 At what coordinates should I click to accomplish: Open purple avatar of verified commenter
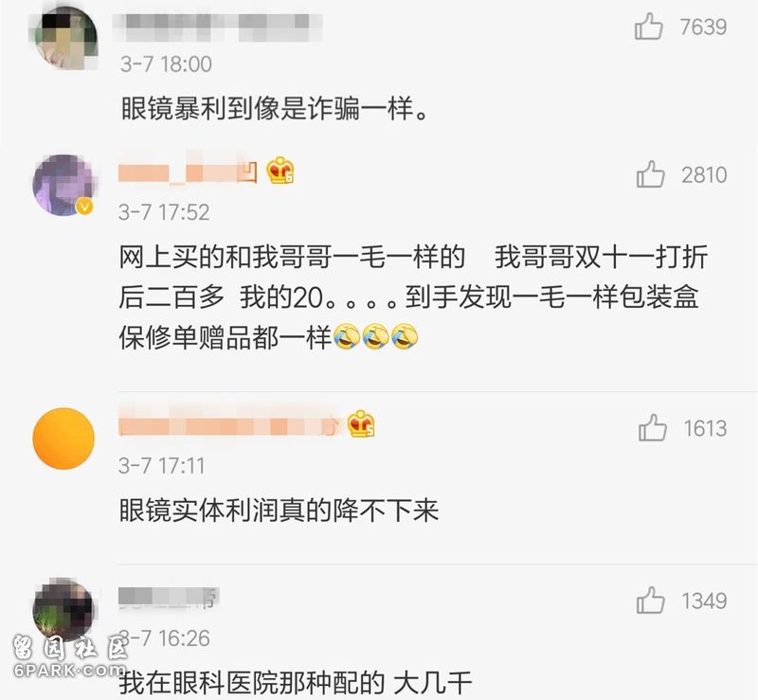[63, 185]
